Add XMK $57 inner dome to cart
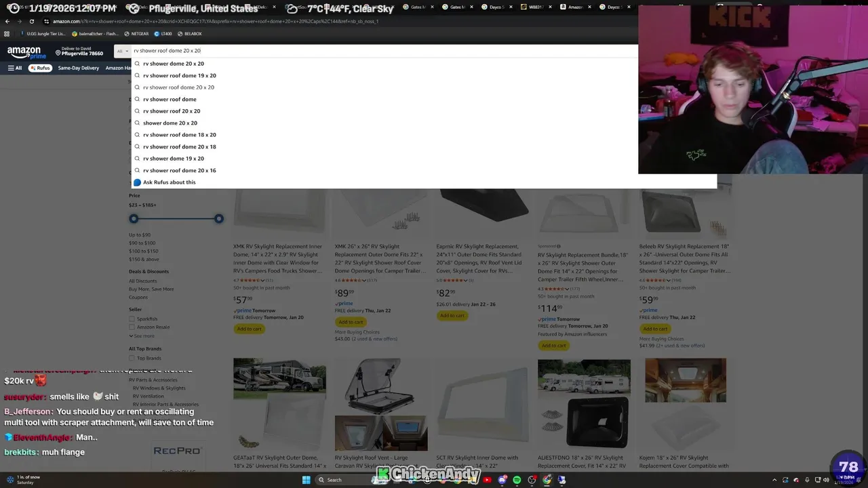This screenshot has width=868, height=488. coord(249,329)
